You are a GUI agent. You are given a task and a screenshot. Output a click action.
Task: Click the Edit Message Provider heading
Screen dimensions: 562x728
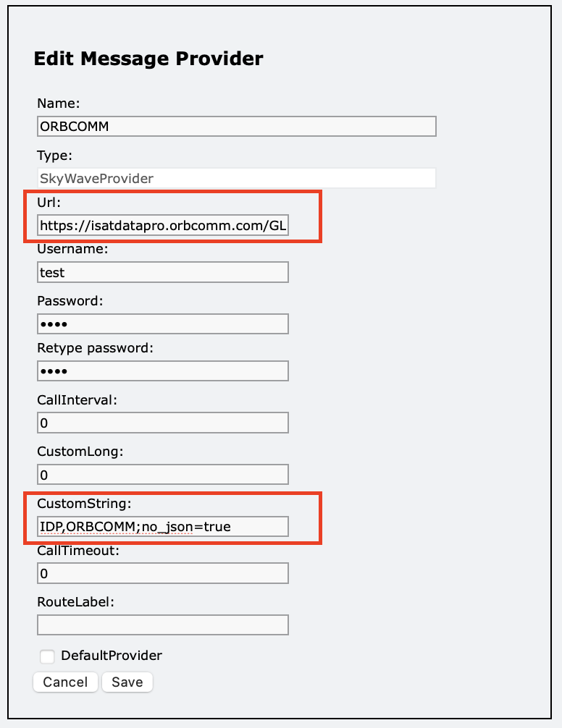pyautogui.click(x=148, y=59)
